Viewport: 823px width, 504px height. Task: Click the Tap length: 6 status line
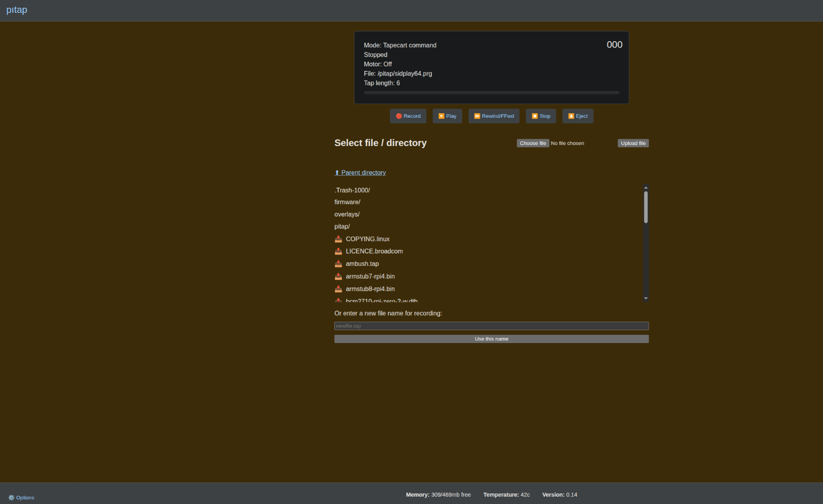[382, 83]
